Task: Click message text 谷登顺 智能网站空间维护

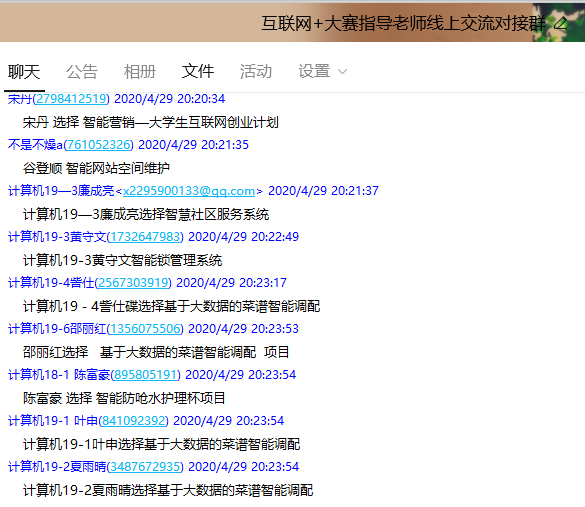Action: tap(96, 168)
